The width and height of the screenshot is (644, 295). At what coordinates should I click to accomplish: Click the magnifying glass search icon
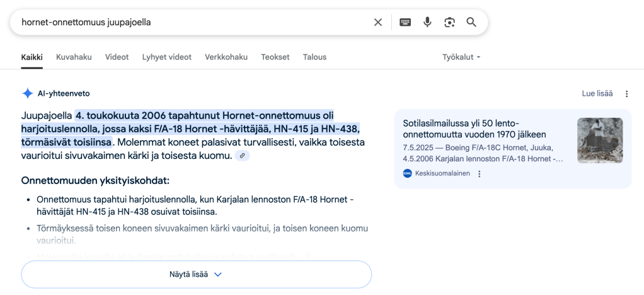[471, 22]
